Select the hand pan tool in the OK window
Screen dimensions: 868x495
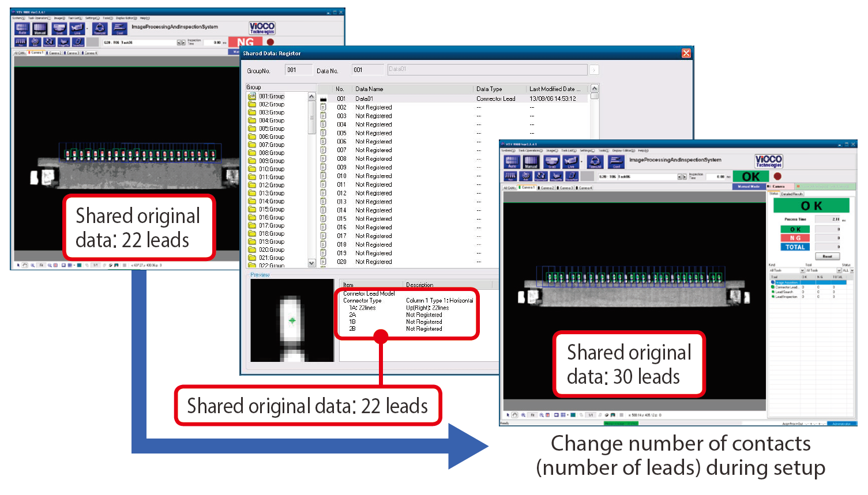(x=514, y=415)
